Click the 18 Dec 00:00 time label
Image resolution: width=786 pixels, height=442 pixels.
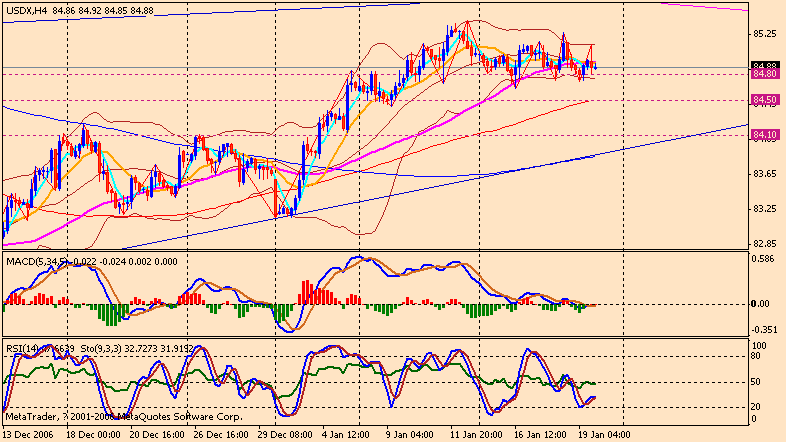pyautogui.click(x=92, y=435)
